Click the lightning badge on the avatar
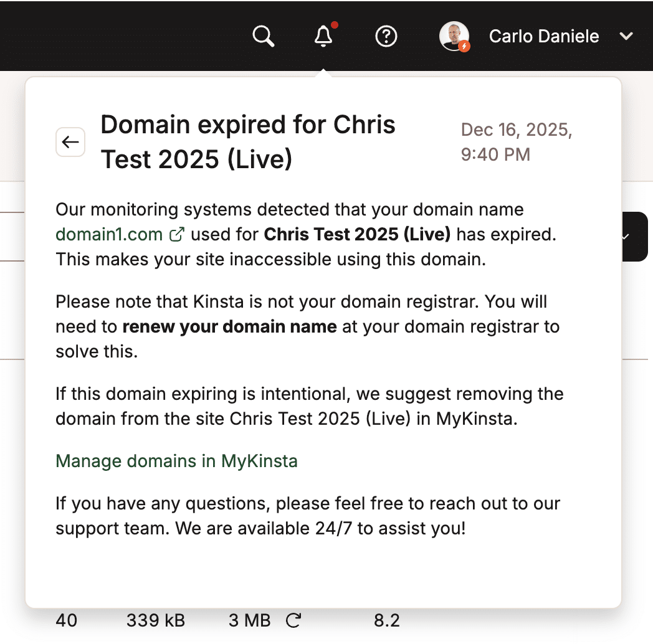 pyautogui.click(x=465, y=46)
